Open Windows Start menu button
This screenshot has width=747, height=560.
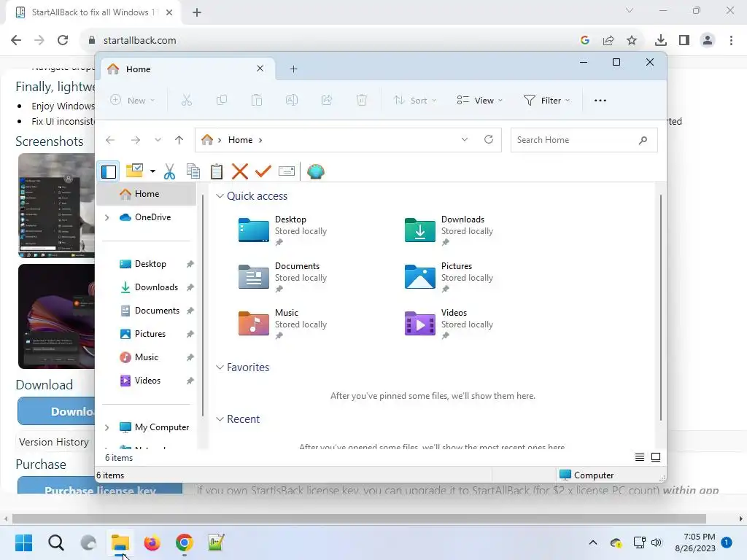(x=23, y=542)
